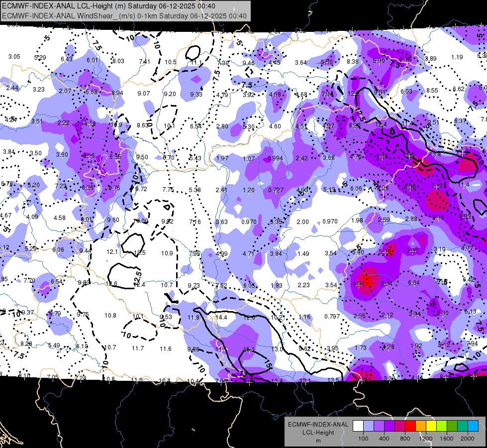This screenshot has width=487, height=448.
Task: Click the wind shear value '1.92'
Action: pos(416,346)
